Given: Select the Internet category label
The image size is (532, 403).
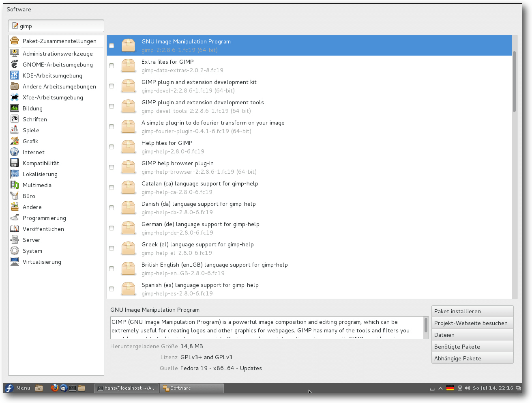Looking at the screenshot, I should pos(34,152).
